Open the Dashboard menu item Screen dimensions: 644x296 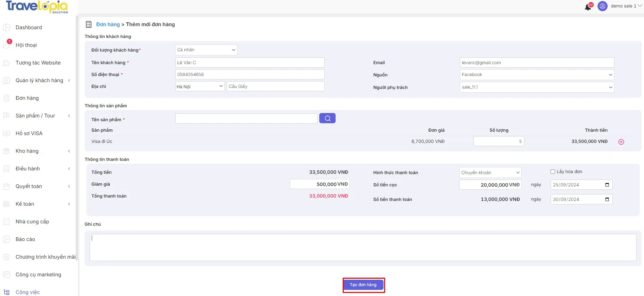[29, 27]
